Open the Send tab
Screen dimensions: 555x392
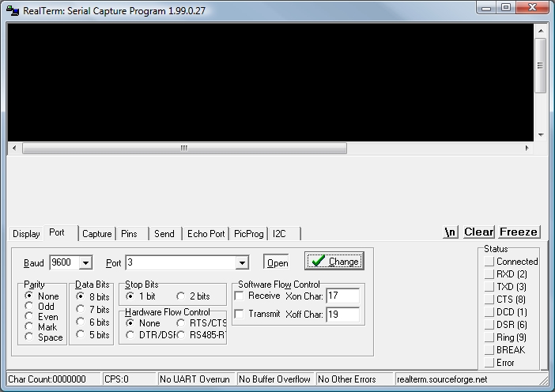click(x=166, y=234)
